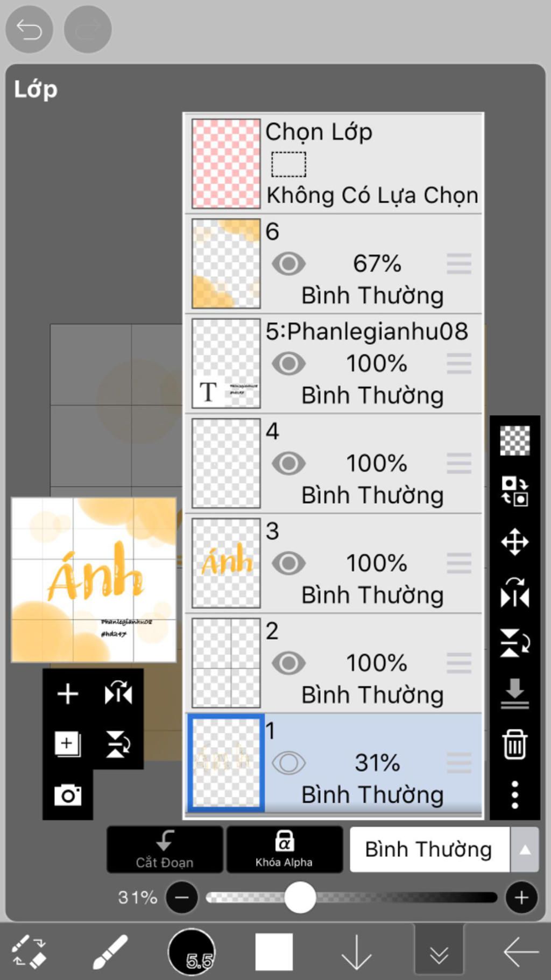551x980 pixels.
Task: Tap the undo arrow button
Action: point(29,29)
